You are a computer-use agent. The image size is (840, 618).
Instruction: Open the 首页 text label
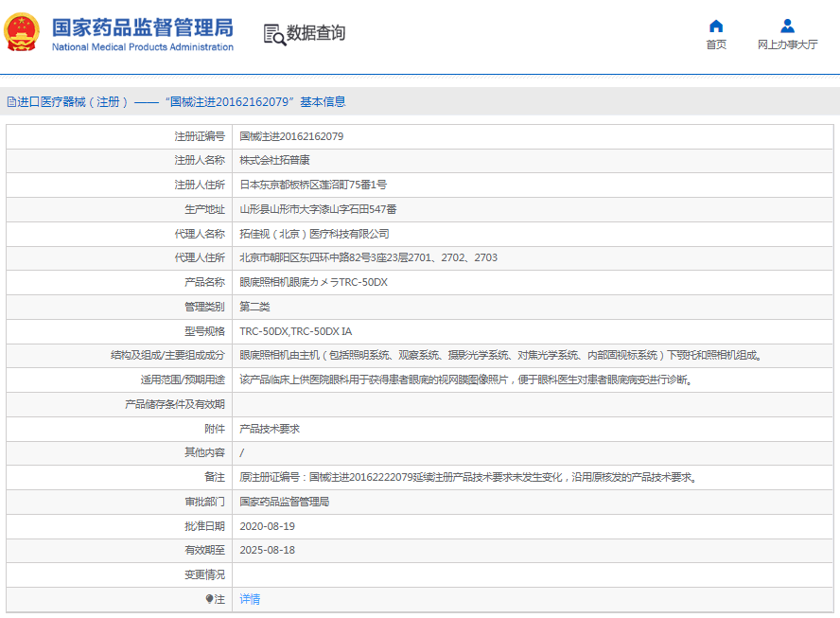716,44
